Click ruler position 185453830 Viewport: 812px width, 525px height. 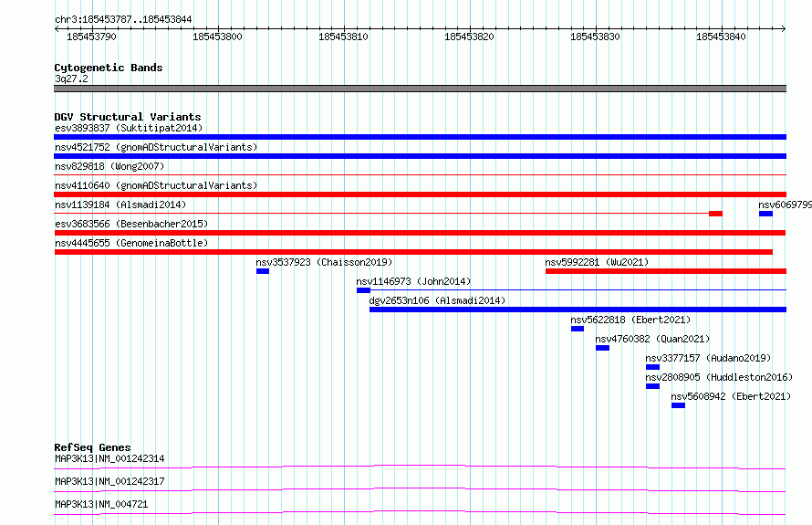pyautogui.click(x=595, y=37)
